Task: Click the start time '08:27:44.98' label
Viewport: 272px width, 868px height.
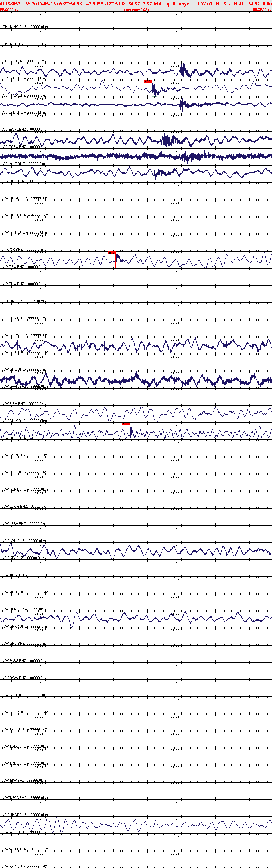Action: (x=9, y=9)
